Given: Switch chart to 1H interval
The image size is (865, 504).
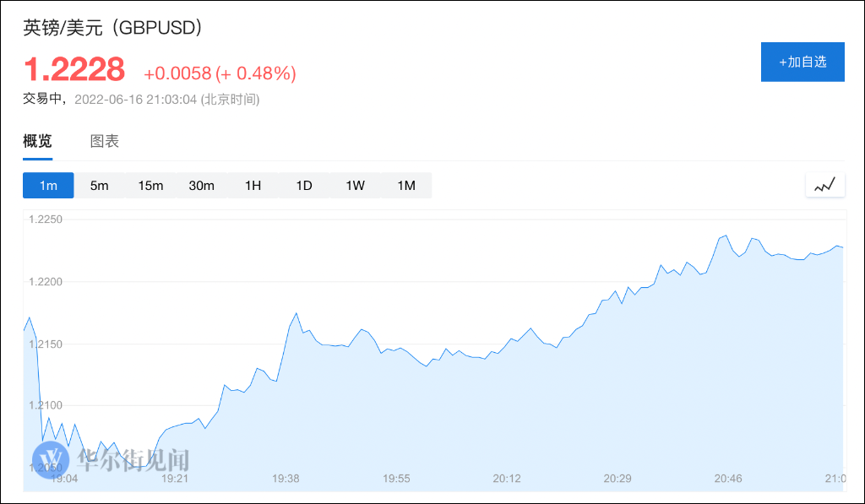Looking at the screenshot, I should 253,186.
